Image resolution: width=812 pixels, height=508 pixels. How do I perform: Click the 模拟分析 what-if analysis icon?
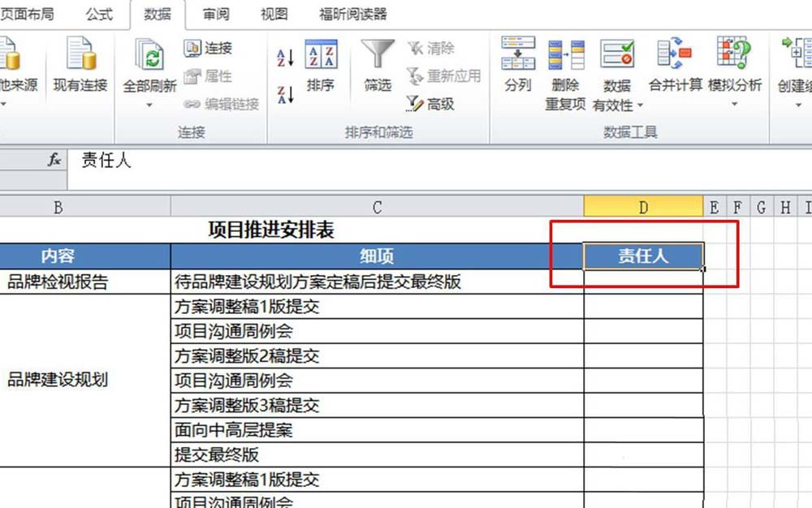(x=734, y=53)
